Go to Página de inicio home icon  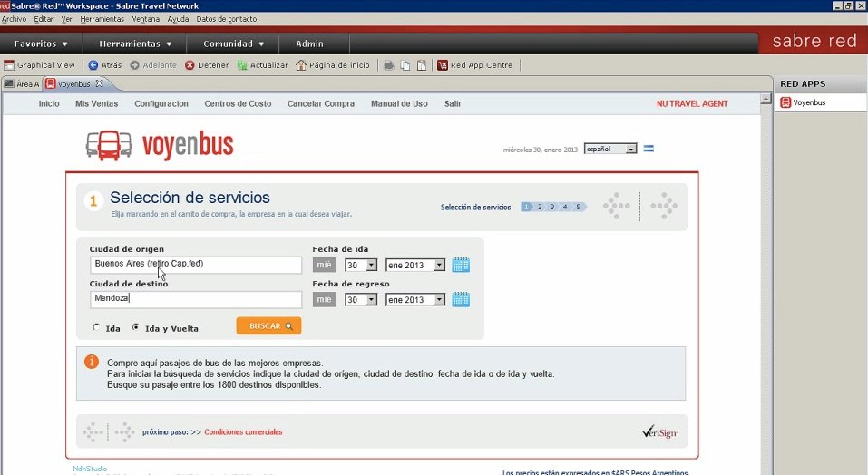click(x=303, y=65)
